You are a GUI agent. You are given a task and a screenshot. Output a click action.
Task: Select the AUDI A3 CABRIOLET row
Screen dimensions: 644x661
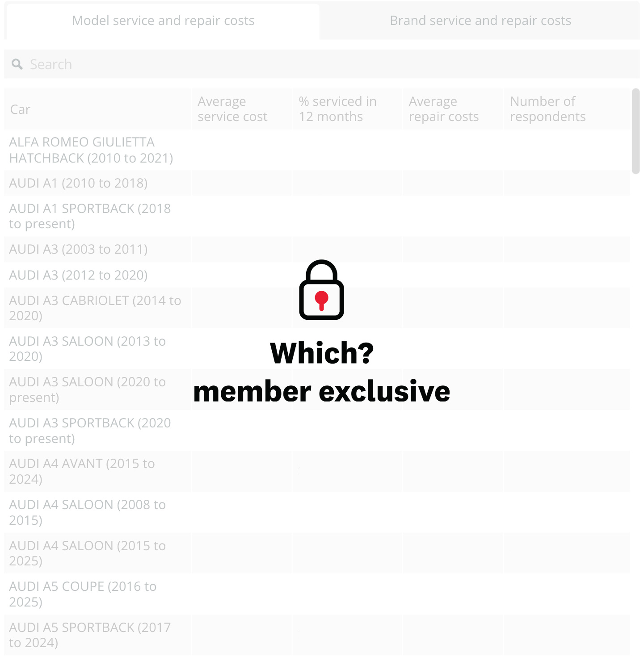coord(95,308)
